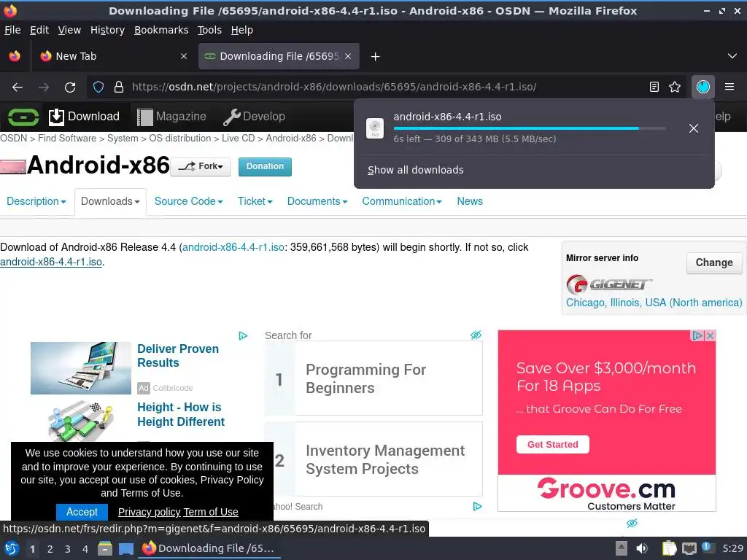Expand the list all tabs chevron
Screen dimensions: 747x560
[x=732, y=56]
